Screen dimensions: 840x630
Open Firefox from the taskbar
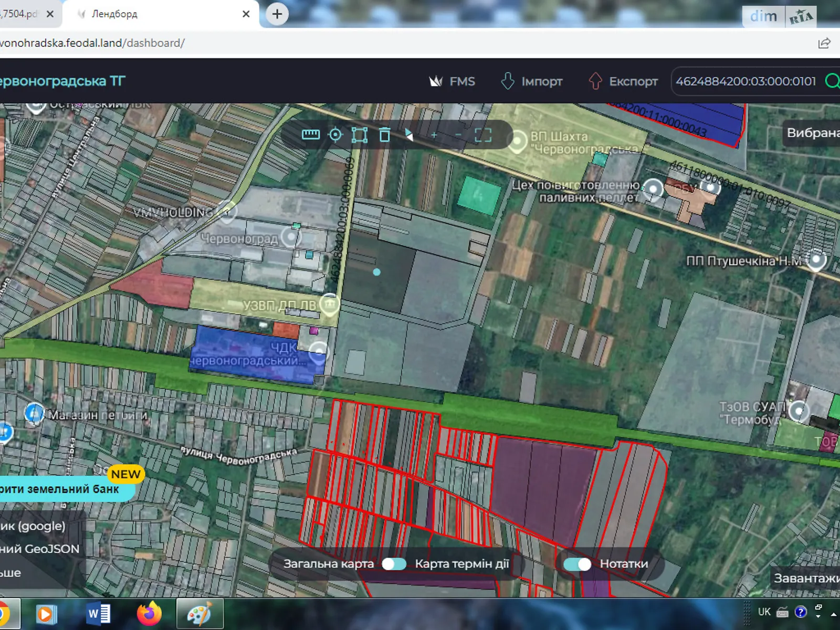click(149, 613)
